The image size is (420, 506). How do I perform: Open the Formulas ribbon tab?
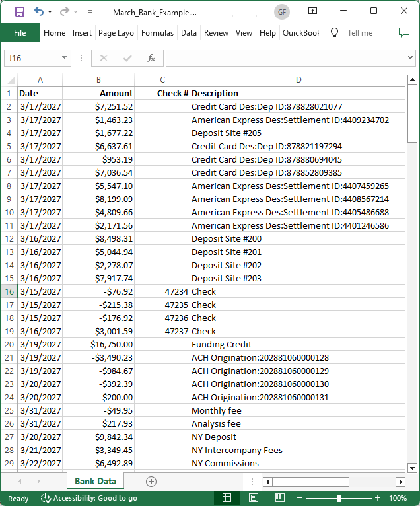(x=157, y=33)
